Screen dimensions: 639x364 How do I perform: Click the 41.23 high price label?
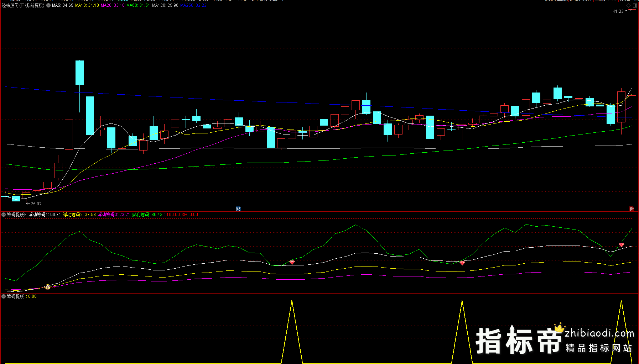coord(618,11)
